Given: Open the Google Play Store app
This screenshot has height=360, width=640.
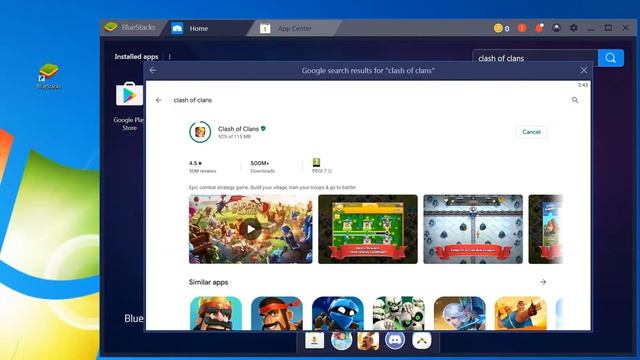Looking at the screenshot, I should pos(129,106).
